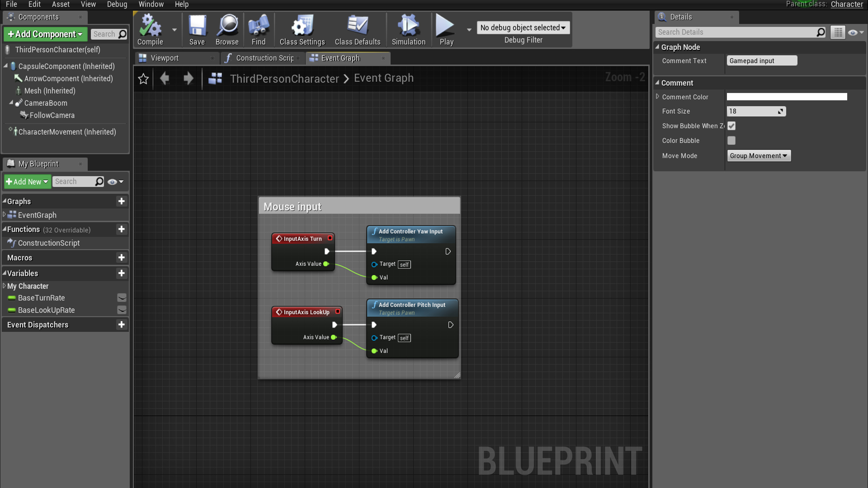Open the Comment Color swatch picker

click(x=787, y=96)
